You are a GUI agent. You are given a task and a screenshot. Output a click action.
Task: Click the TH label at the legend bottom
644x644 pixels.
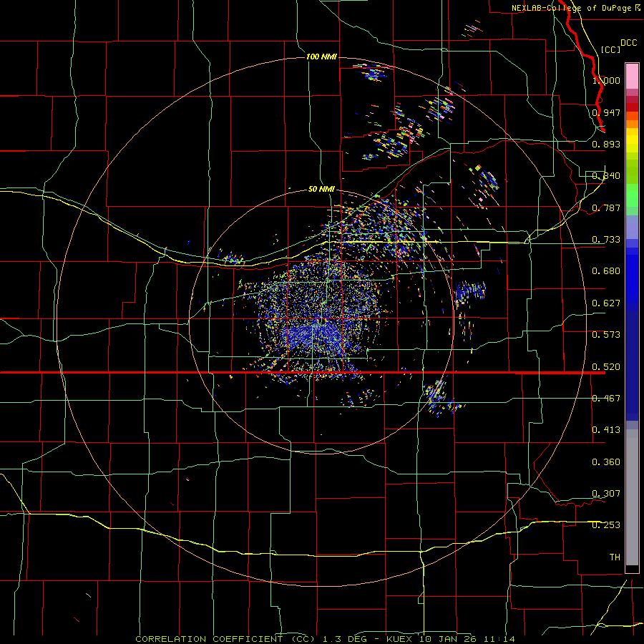(x=615, y=557)
